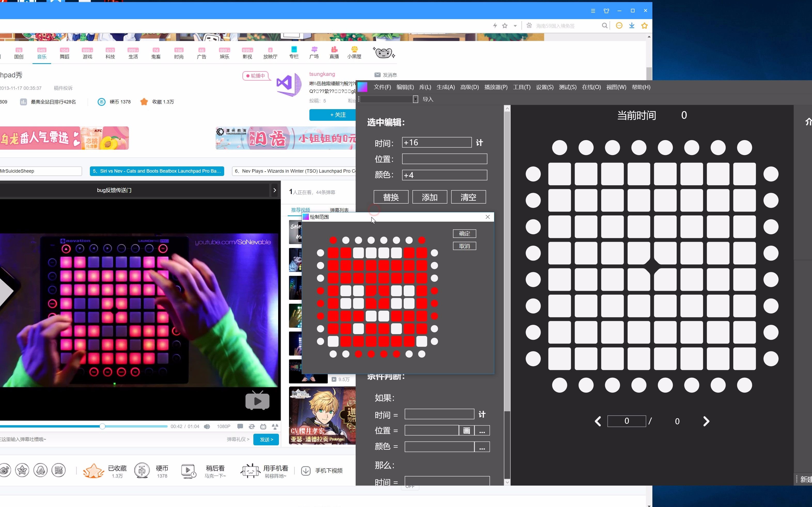Open the dropdown beside 导入
The height and width of the screenshot is (507, 812).
point(415,99)
